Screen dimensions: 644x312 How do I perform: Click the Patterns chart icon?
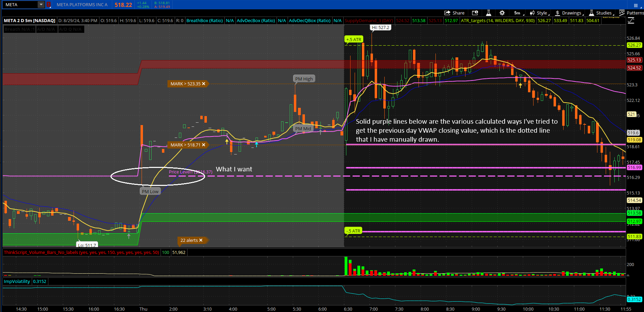point(631,13)
